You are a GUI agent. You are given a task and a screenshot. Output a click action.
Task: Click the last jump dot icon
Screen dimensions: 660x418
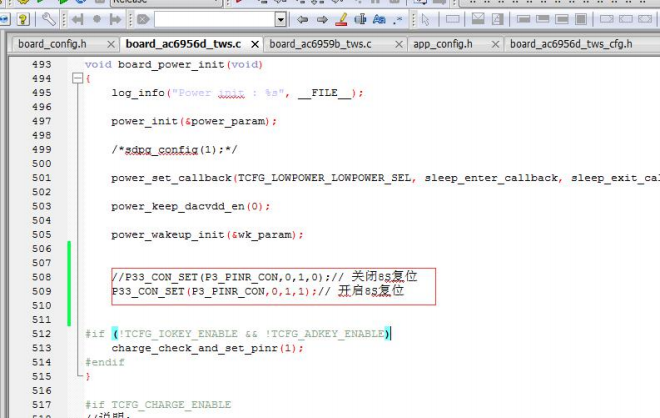[x=97, y=19]
